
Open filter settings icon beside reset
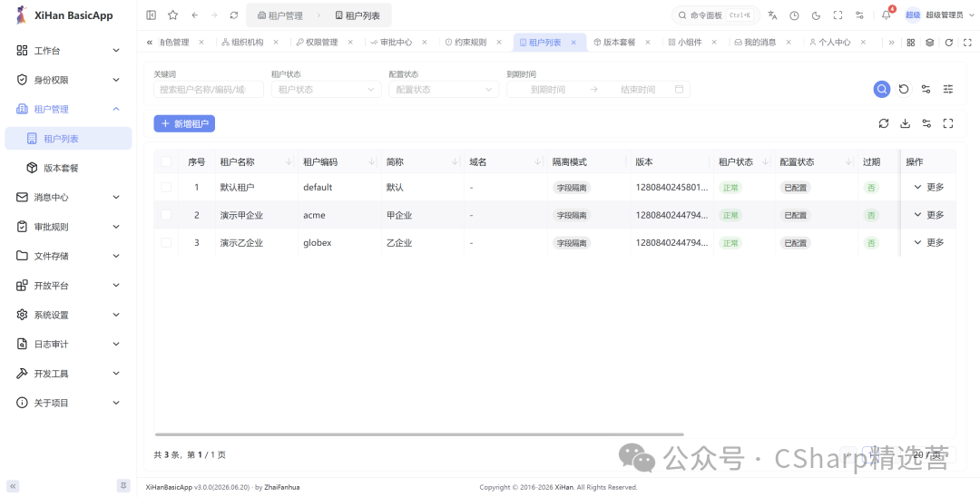pyautogui.click(x=926, y=89)
